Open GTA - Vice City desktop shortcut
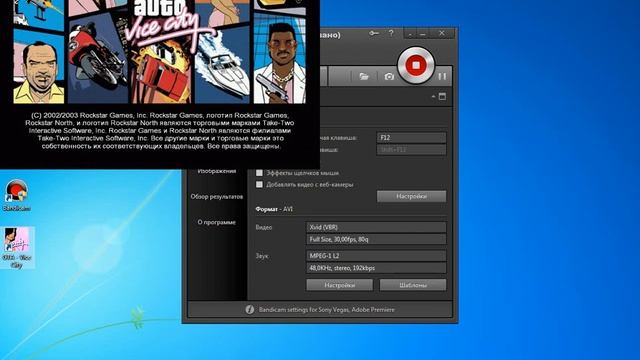This screenshot has height=360, width=640. (x=17, y=248)
